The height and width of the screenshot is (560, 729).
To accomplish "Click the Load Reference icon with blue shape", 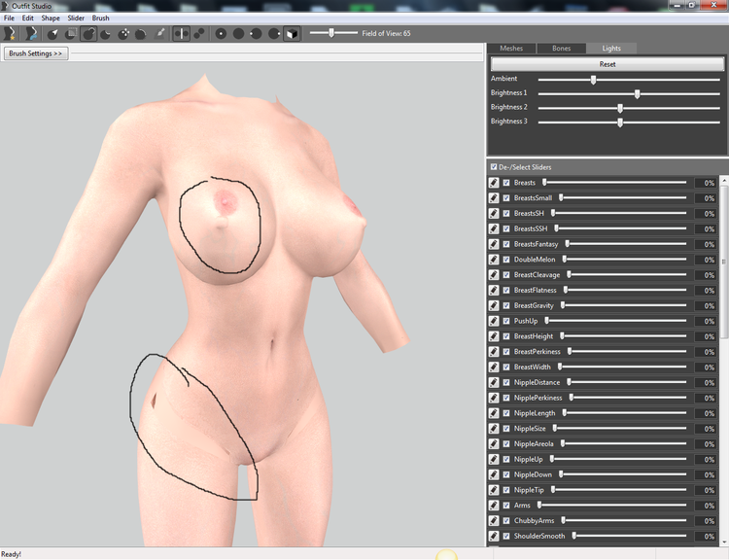I will pyautogui.click(x=31, y=33).
